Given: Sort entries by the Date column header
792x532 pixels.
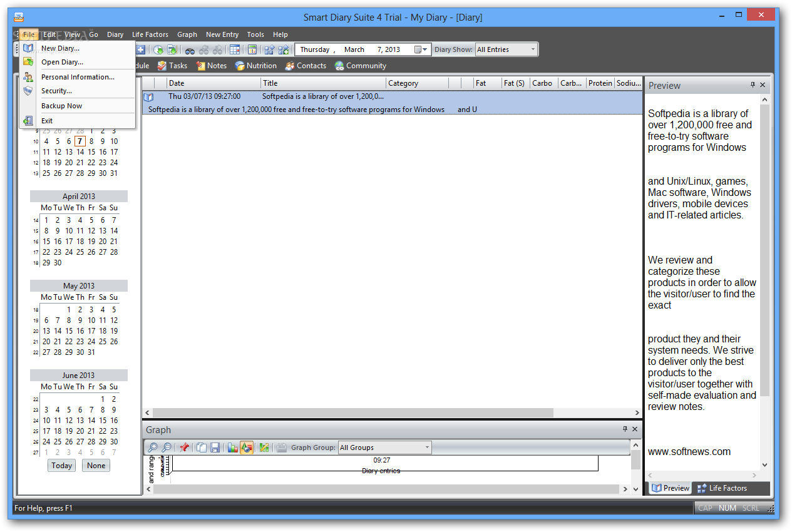Looking at the screenshot, I should coord(213,83).
